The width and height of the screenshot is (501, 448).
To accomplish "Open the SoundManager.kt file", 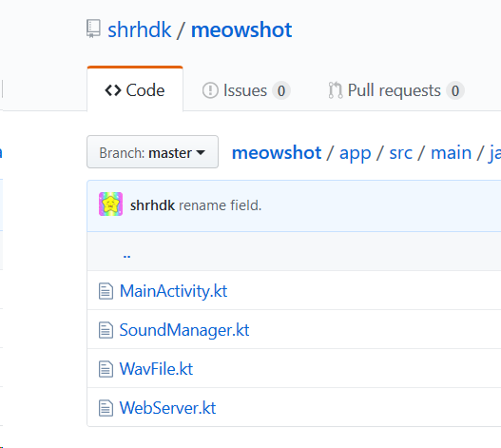I will click(184, 330).
